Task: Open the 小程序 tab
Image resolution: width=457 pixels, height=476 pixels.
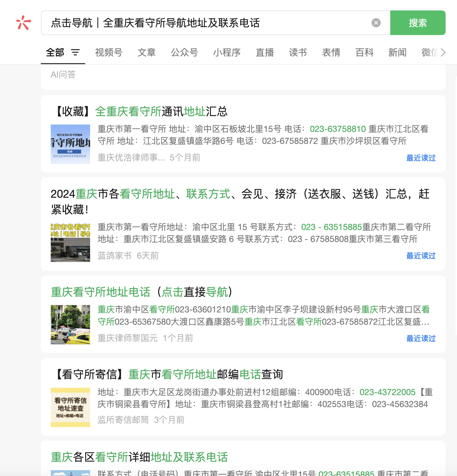Action: click(227, 52)
